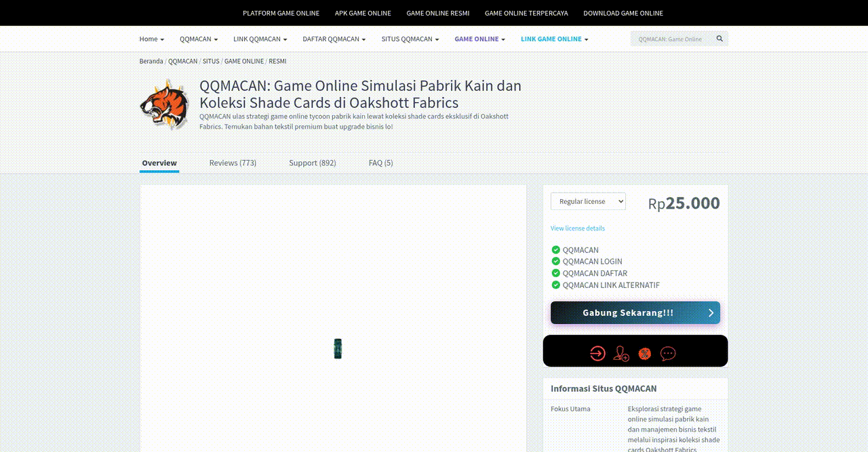The height and width of the screenshot is (452, 868).
Task: Focus the QQMACAN search input field
Action: tap(673, 39)
